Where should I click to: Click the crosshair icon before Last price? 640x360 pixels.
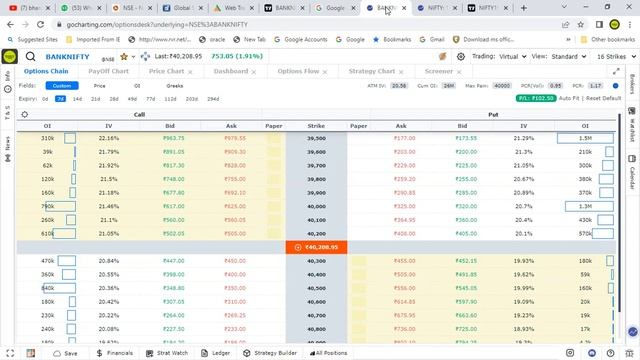pyautogui.click(x=145, y=56)
